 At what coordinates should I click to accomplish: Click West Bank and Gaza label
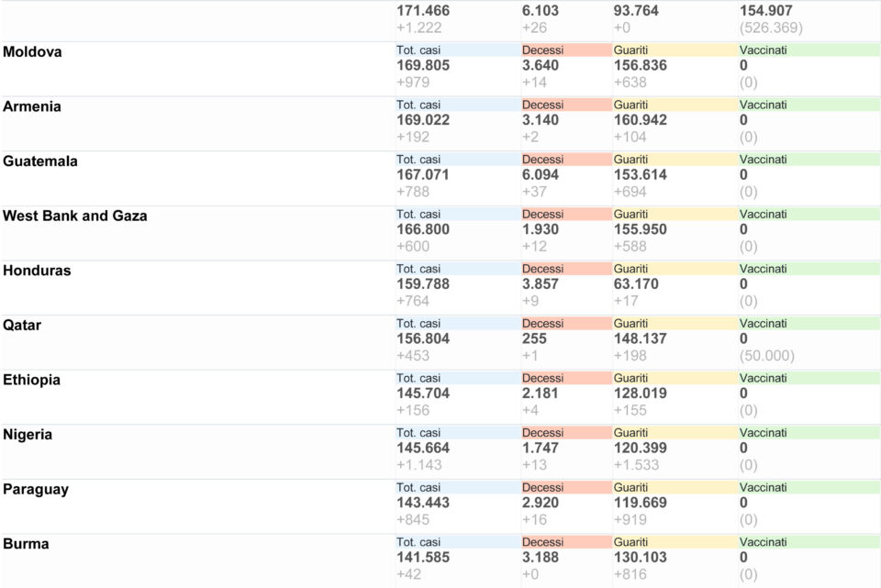pos(74,216)
